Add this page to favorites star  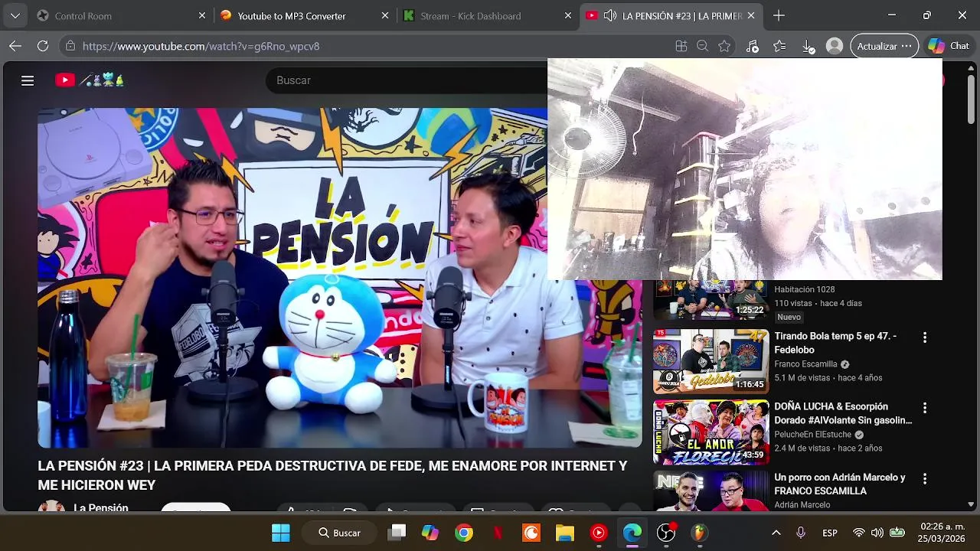724,46
